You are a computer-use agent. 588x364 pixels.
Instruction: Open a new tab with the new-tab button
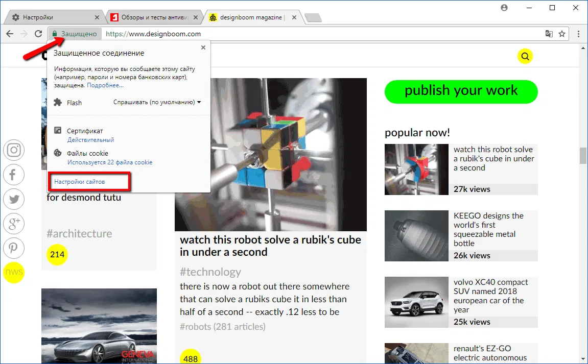313,18
